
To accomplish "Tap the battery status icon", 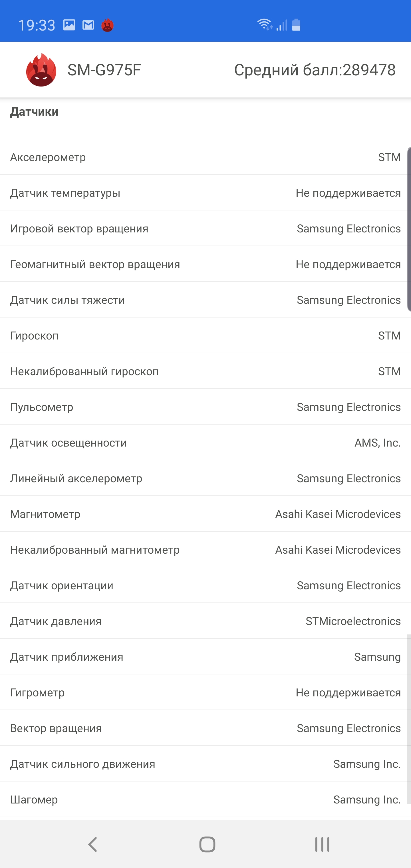I will pos(296,25).
